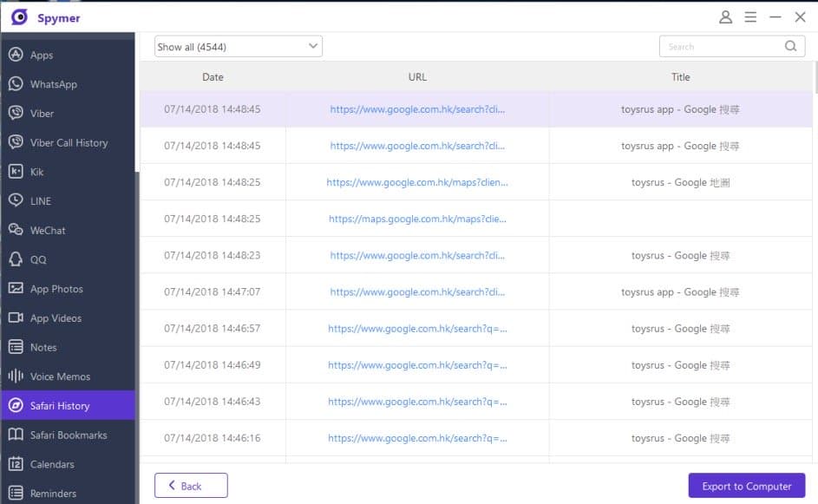Click the Title column header
The width and height of the screenshot is (818, 504).
point(680,76)
